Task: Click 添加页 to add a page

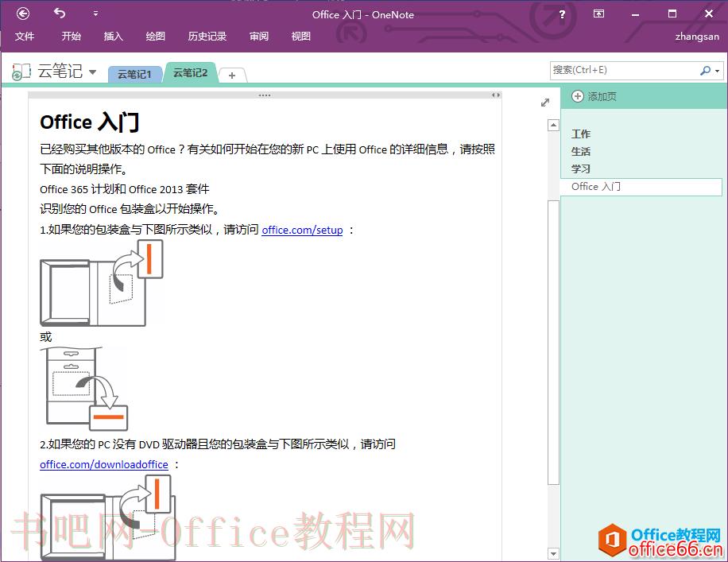Action: pos(602,97)
